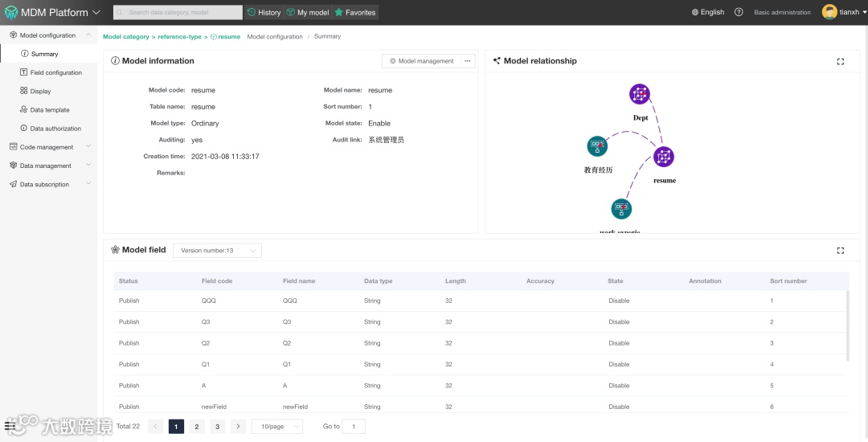Click the newField field code cell
This screenshot has height=442, width=868.
215,407
